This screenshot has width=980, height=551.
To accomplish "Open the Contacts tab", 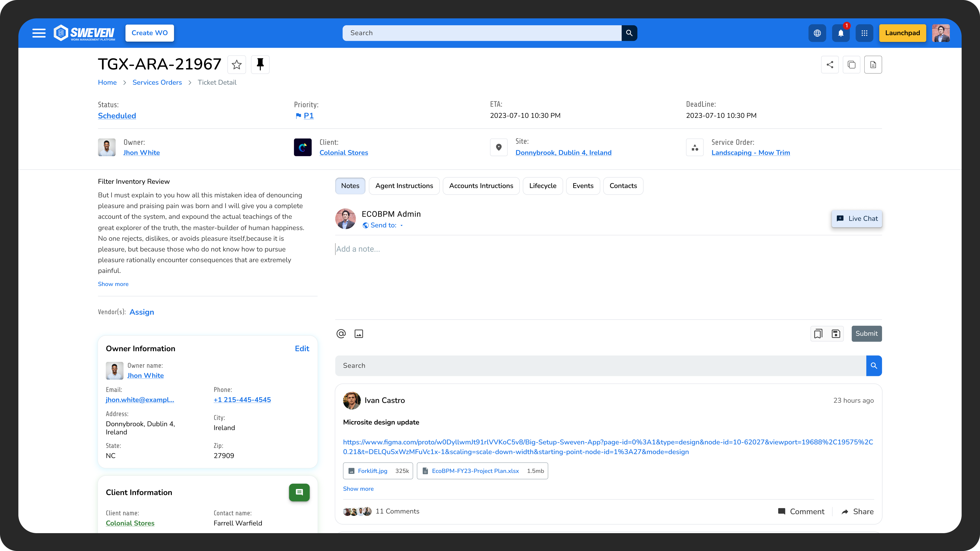I will pos(623,186).
